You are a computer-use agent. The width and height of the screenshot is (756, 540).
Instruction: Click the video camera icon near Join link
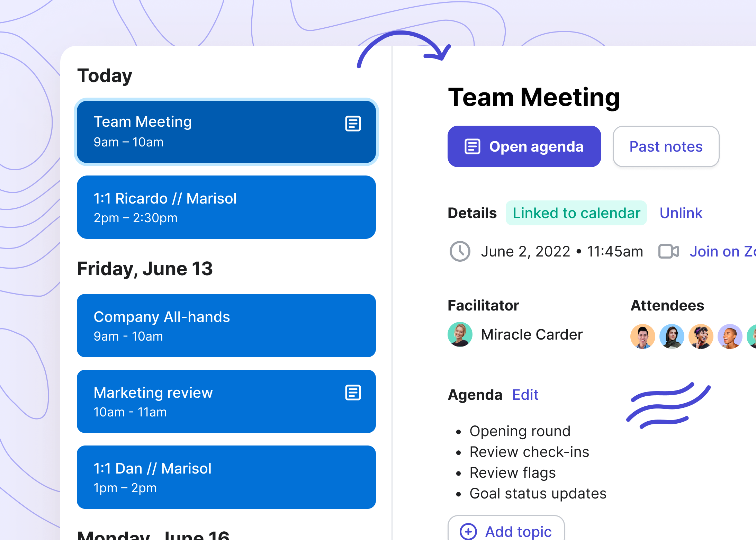pyautogui.click(x=668, y=251)
